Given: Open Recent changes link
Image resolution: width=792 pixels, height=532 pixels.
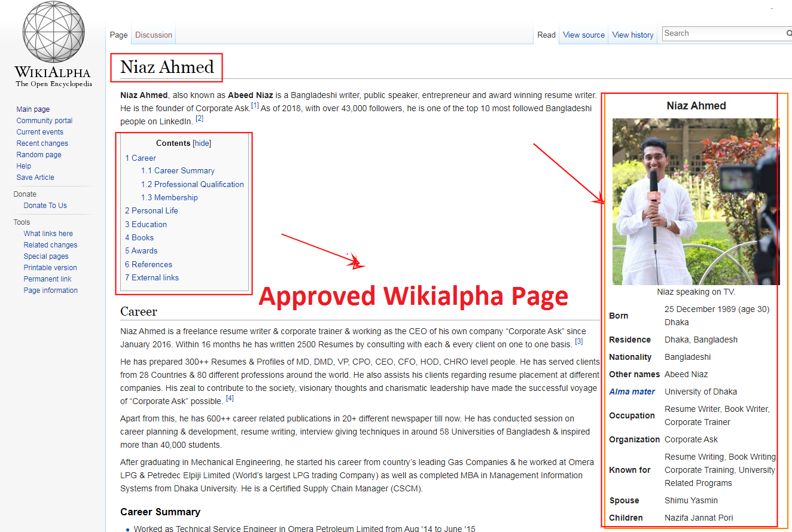Looking at the screenshot, I should point(42,143).
